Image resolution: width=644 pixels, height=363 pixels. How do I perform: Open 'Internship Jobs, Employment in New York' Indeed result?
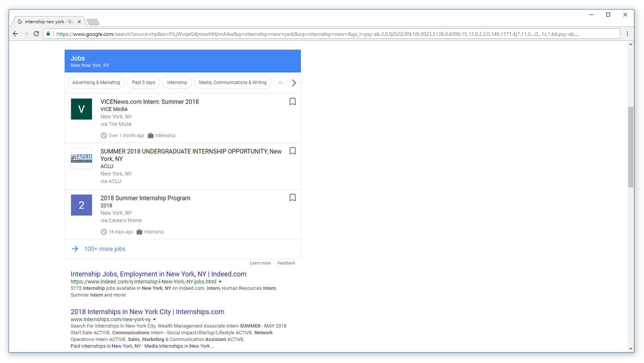click(x=159, y=274)
